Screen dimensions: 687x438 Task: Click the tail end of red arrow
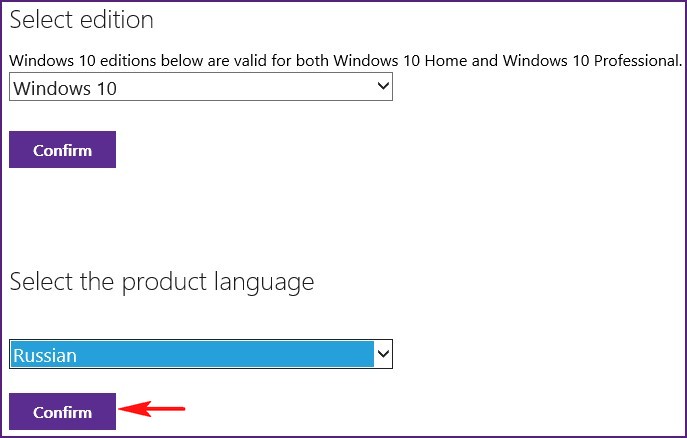180,409
